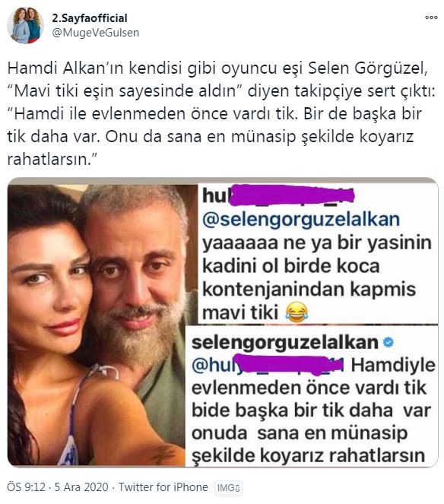
Task: Click the selengorguzelalkan username in the reply
Action: [285, 342]
